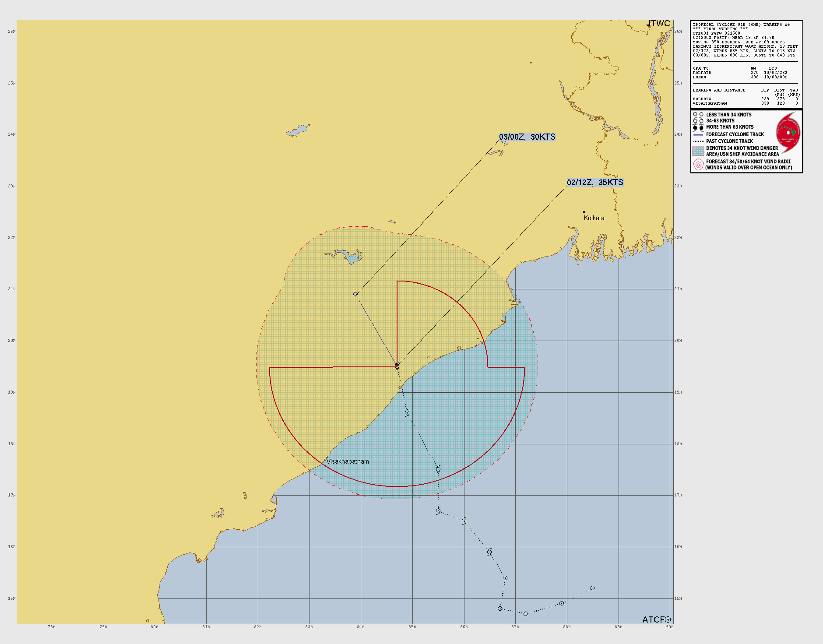Screen dimensions: 823x644
Task: Click the forecast wind radii legend icon
Action: [x=698, y=165]
